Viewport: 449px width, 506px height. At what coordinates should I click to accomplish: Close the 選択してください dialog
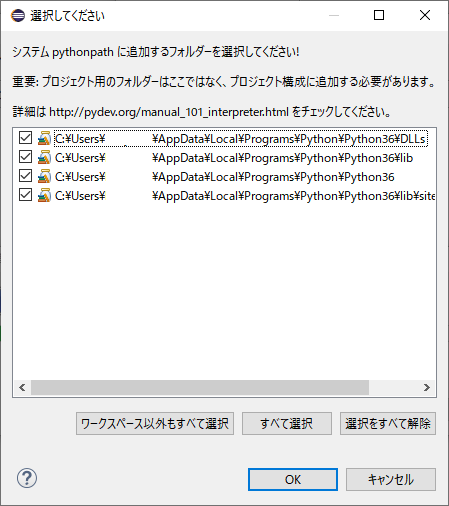point(425,15)
